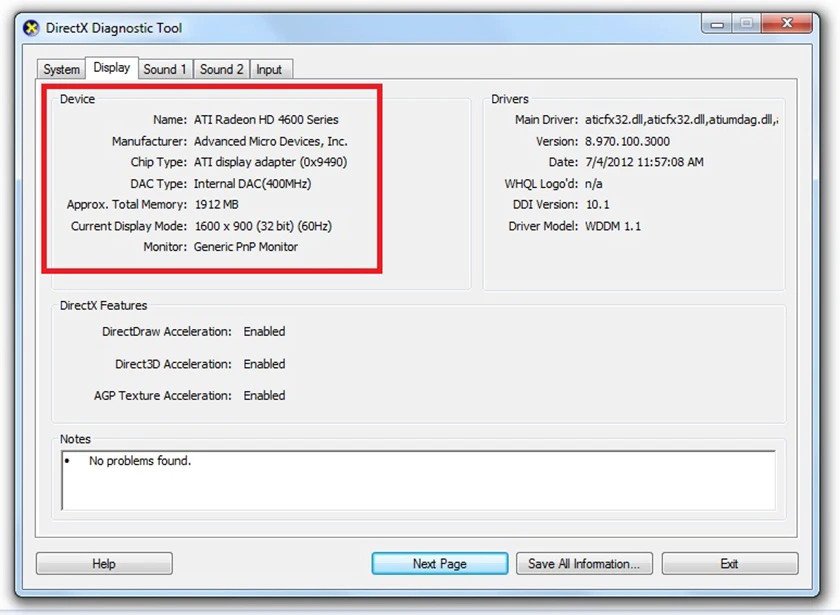
Task: Open the Input tab
Action: (270, 69)
